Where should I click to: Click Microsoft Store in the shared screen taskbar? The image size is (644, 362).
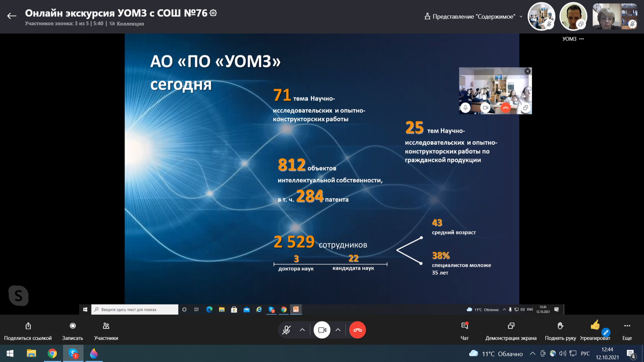pyautogui.click(x=234, y=309)
